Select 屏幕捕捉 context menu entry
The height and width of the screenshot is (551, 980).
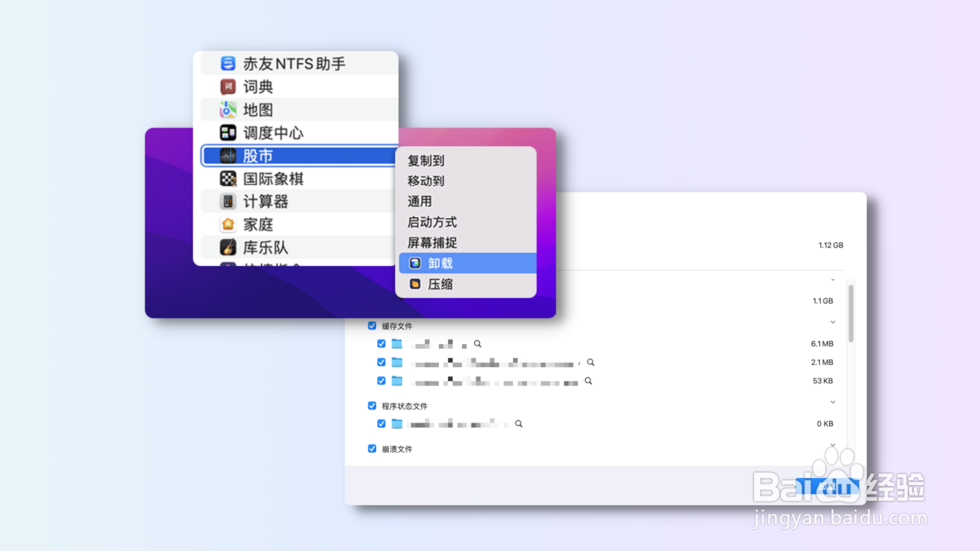(x=465, y=243)
